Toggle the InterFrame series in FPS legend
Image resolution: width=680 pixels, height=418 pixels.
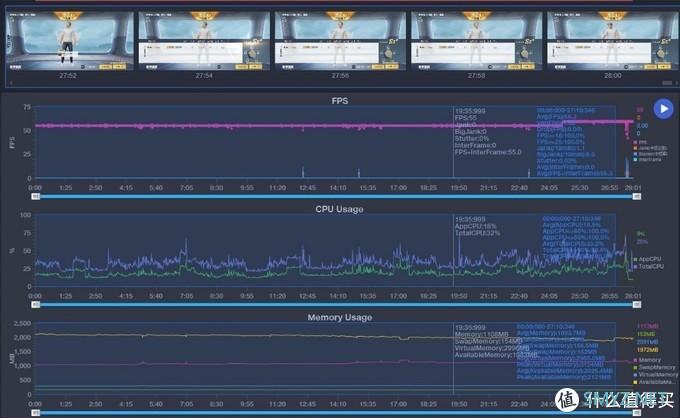pyautogui.click(x=648, y=159)
